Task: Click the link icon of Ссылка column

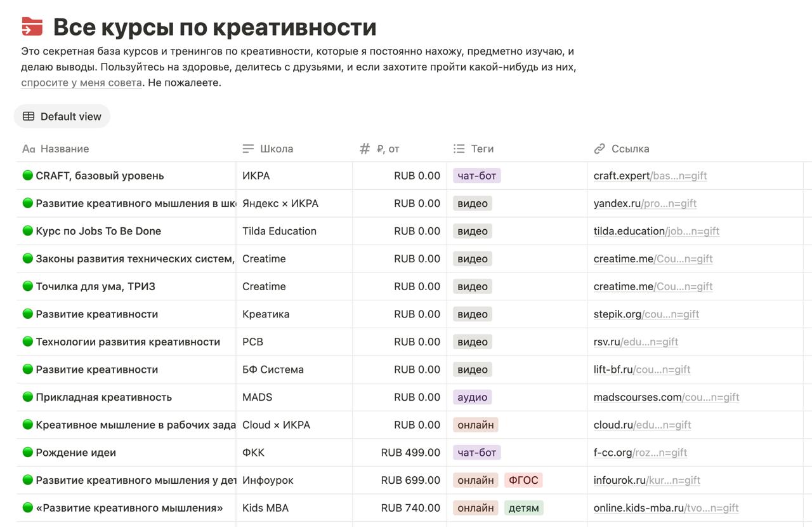Action: coord(599,149)
